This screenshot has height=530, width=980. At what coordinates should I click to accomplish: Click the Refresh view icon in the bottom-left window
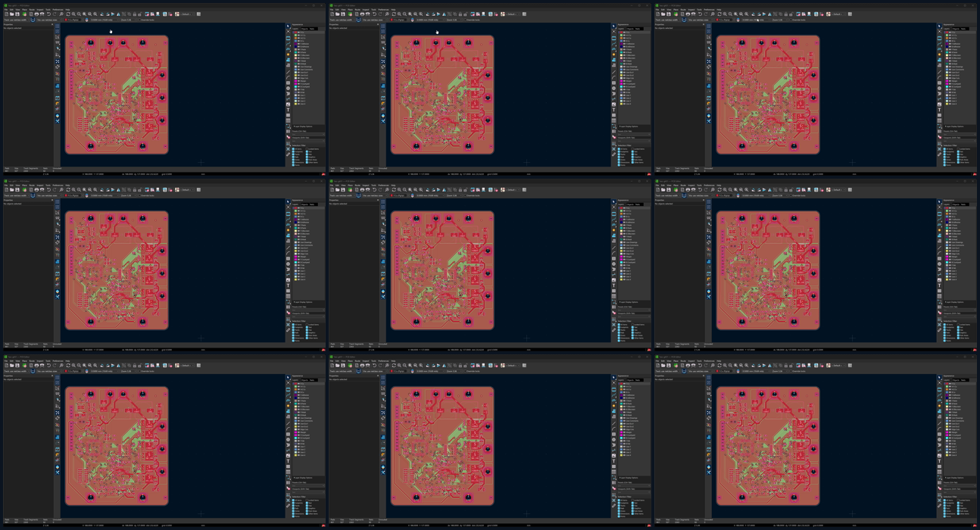point(68,366)
